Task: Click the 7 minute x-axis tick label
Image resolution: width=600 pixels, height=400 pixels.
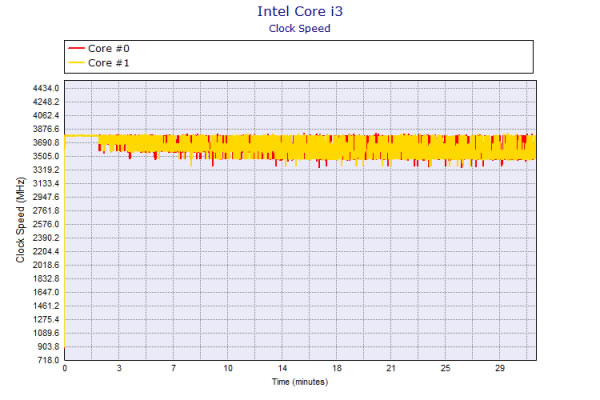Action: click(x=173, y=368)
